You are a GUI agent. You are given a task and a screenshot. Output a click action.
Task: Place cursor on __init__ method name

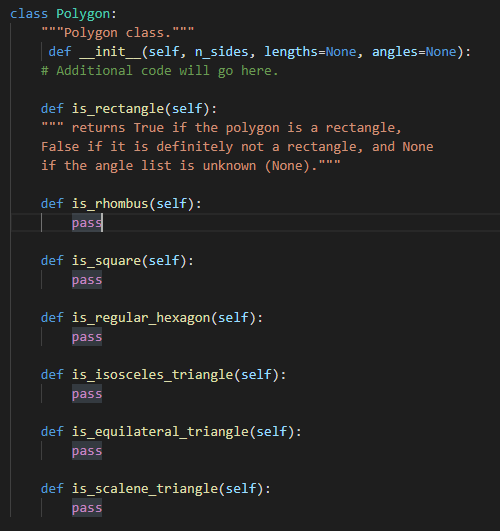(x=110, y=52)
